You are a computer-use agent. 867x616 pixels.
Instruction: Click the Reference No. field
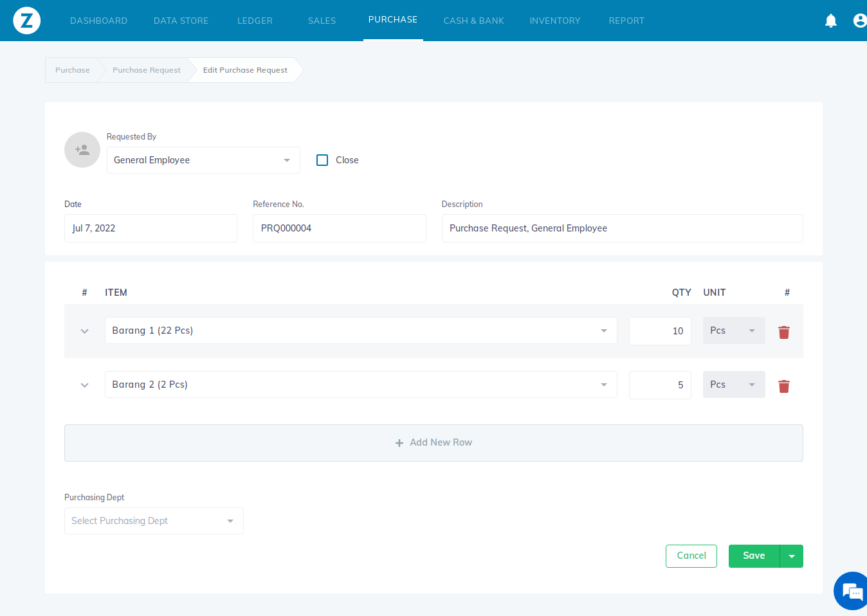[x=340, y=228]
